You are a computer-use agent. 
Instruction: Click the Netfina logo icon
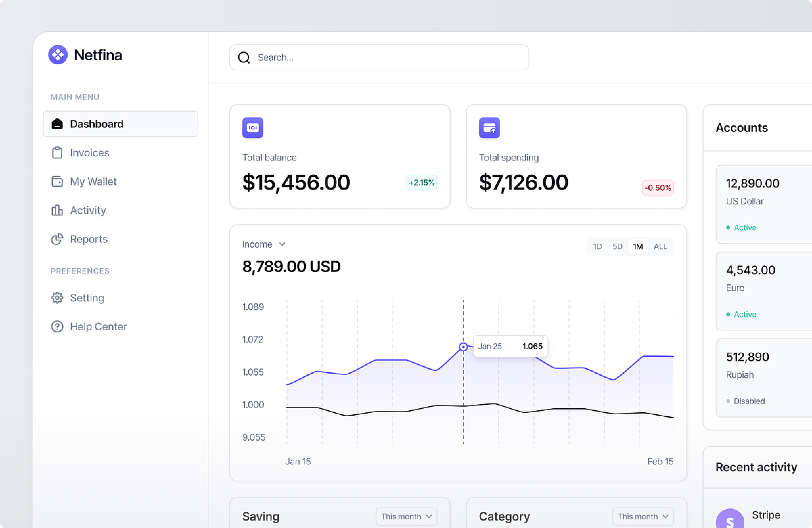[58, 54]
